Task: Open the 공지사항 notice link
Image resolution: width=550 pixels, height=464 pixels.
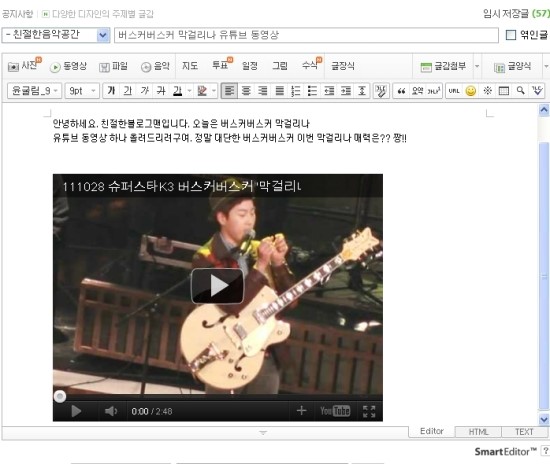Action: click(18, 14)
